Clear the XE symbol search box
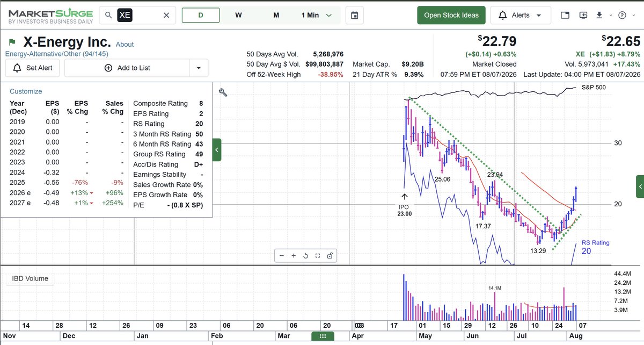The height and width of the screenshot is (345, 644). [x=166, y=15]
